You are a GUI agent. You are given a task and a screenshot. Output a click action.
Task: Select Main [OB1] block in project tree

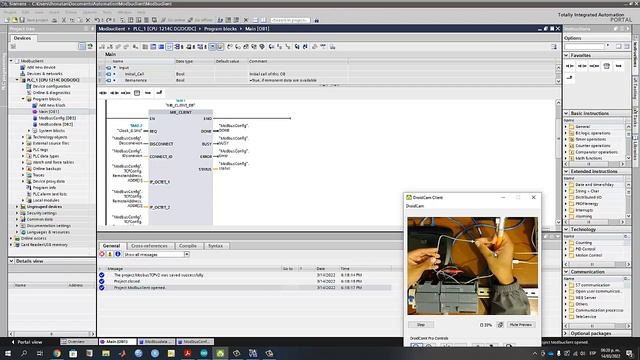pos(49,111)
